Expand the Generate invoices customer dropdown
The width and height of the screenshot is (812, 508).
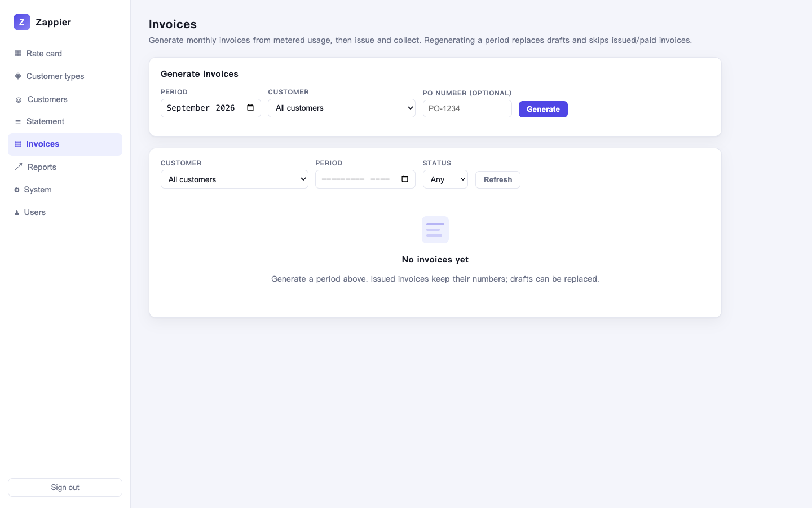click(342, 108)
